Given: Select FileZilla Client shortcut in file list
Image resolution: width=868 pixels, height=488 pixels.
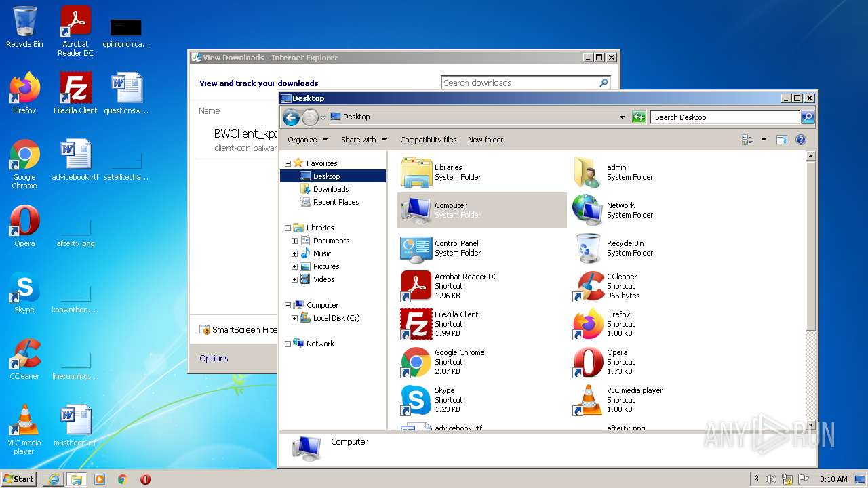Looking at the screenshot, I should (x=481, y=324).
